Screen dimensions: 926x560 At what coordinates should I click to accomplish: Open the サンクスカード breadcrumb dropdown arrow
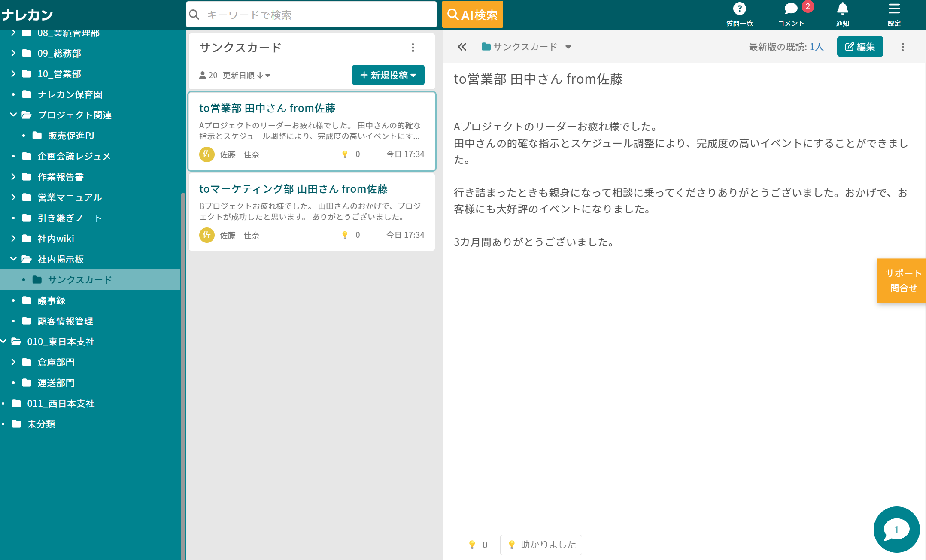(x=568, y=47)
